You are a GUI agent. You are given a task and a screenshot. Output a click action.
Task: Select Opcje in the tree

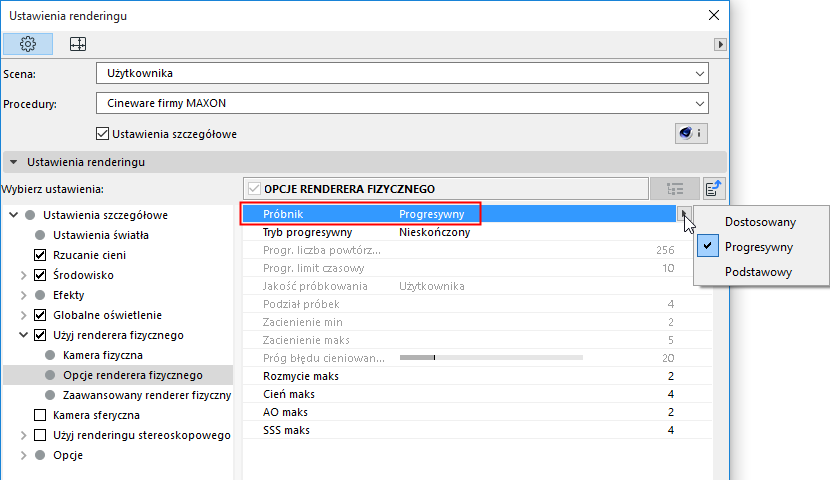tap(68, 455)
